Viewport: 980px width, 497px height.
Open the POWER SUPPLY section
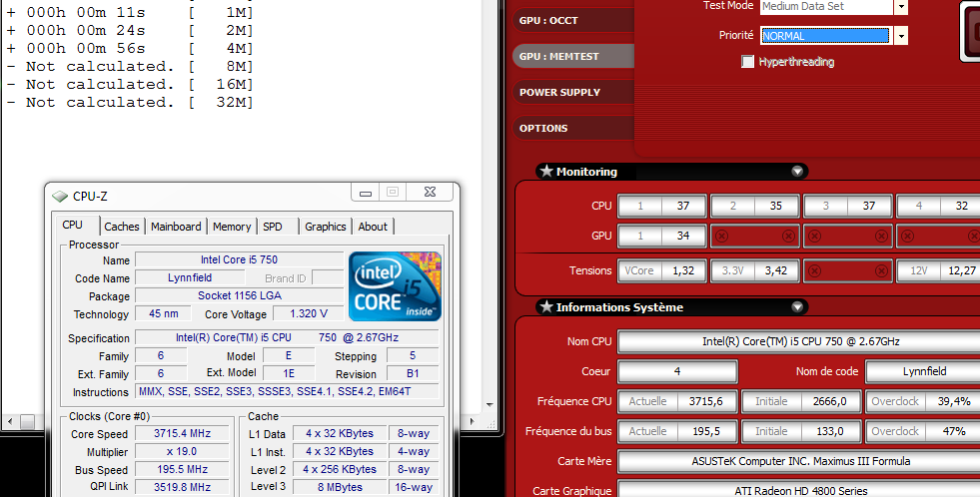click(573, 93)
